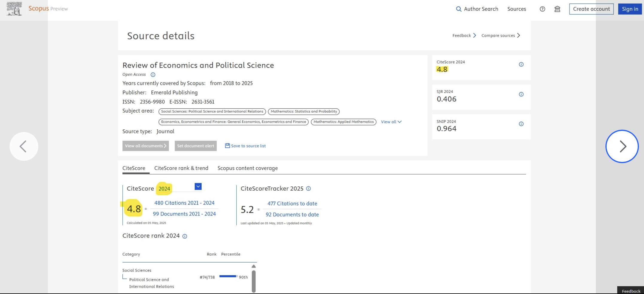
Task: Click Create account button
Action: point(591,9)
